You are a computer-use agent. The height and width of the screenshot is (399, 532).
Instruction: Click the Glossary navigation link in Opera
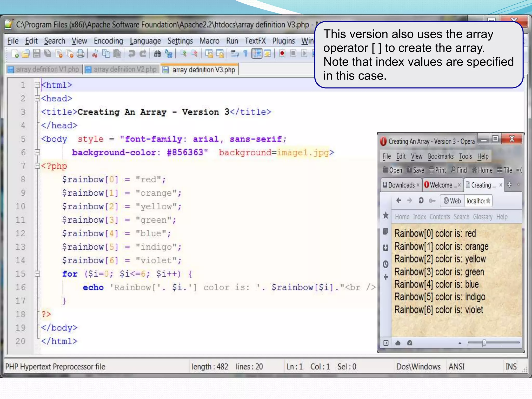tap(482, 217)
